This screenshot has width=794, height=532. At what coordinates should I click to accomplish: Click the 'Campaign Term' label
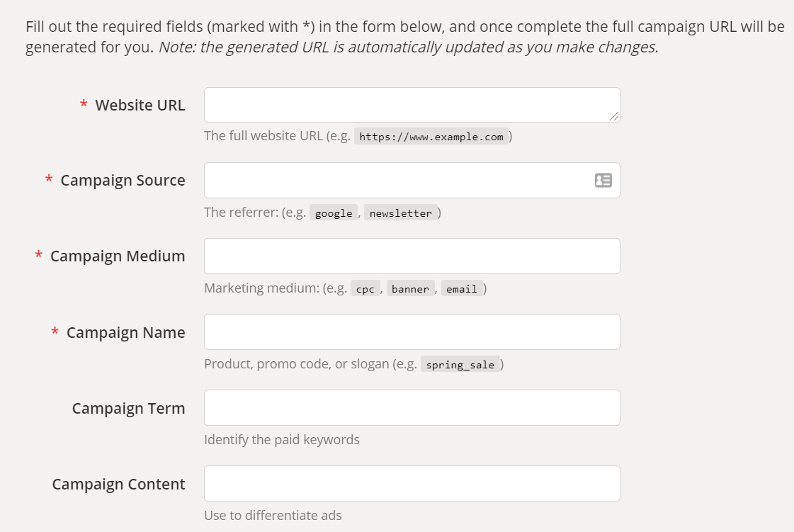pos(128,409)
